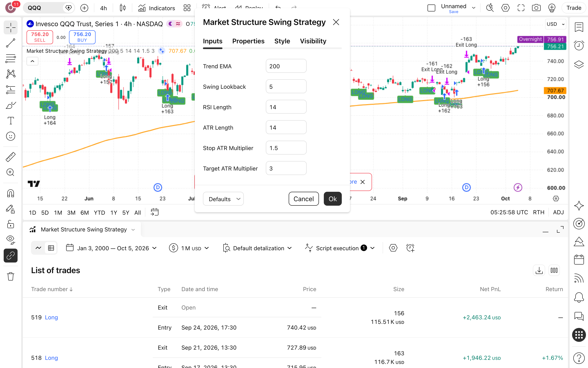This screenshot has width=588, height=368.
Task: Undo the last chart action
Action: (x=278, y=8)
